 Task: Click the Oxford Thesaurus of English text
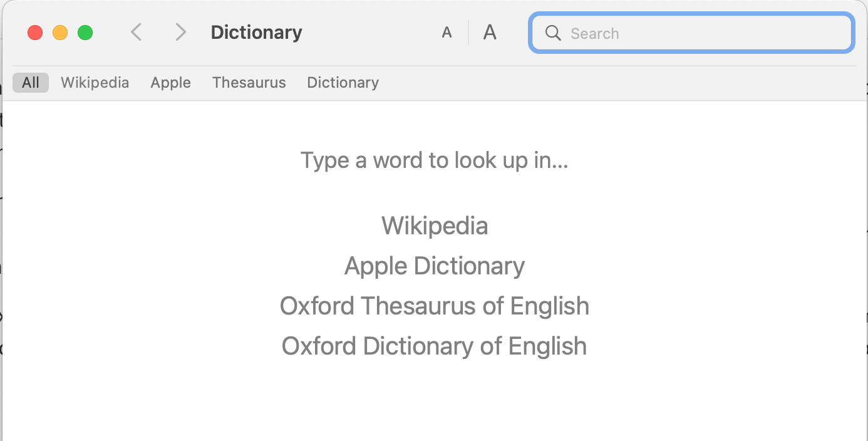tap(435, 306)
